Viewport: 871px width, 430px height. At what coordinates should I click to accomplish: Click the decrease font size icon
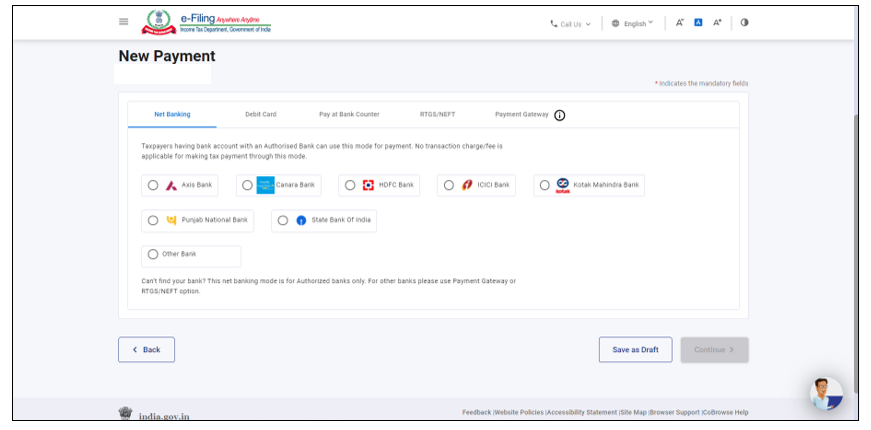tap(680, 23)
